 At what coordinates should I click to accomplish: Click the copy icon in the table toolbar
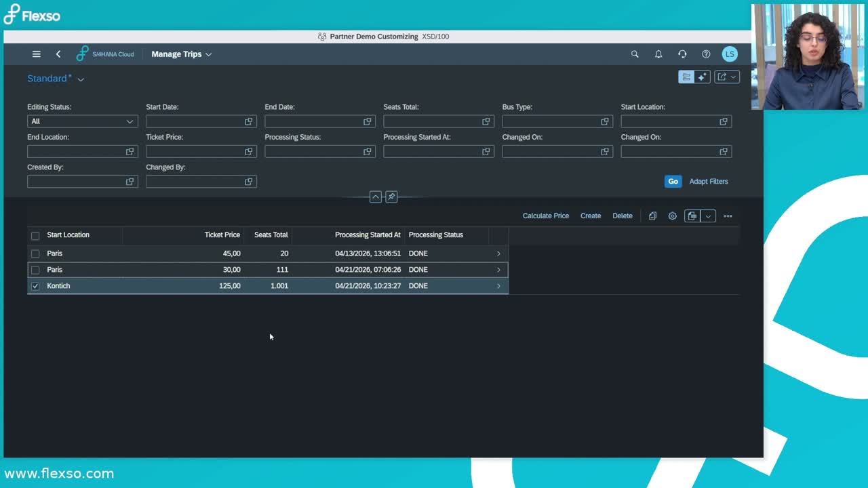[x=652, y=216]
